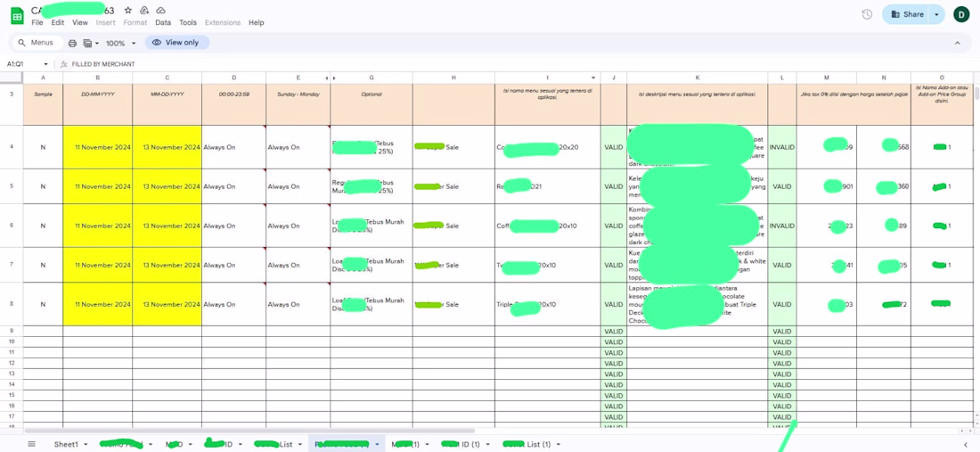980x452 pixels.
Task: Open the dropdown arrow of the highlighted active sheet tab
Action: [x=377, y=445]
